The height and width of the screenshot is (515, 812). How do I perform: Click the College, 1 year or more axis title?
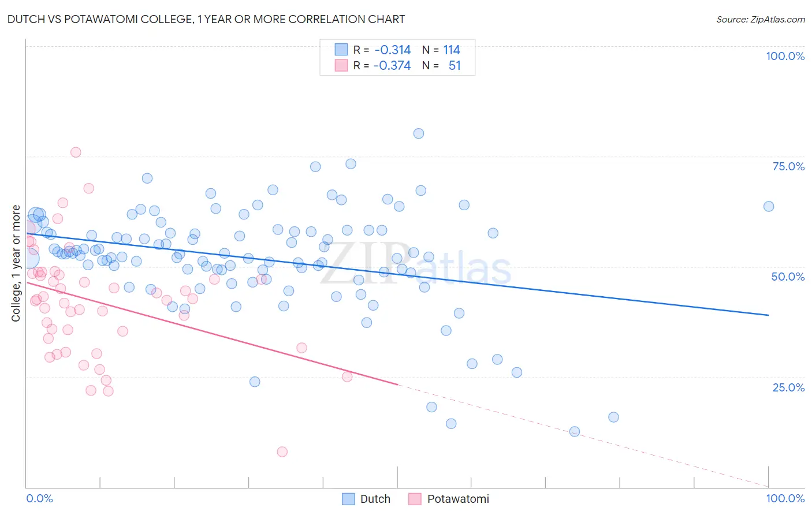(x=16, y=263)
